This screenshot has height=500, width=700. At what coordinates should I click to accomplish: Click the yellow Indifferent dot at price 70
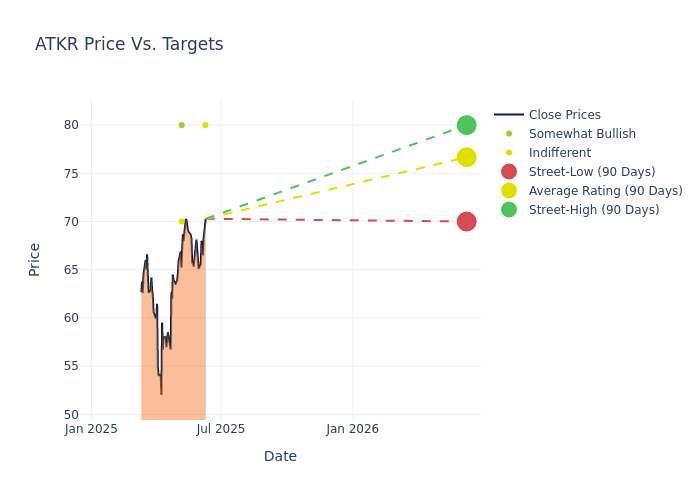[x=181, y=221]
